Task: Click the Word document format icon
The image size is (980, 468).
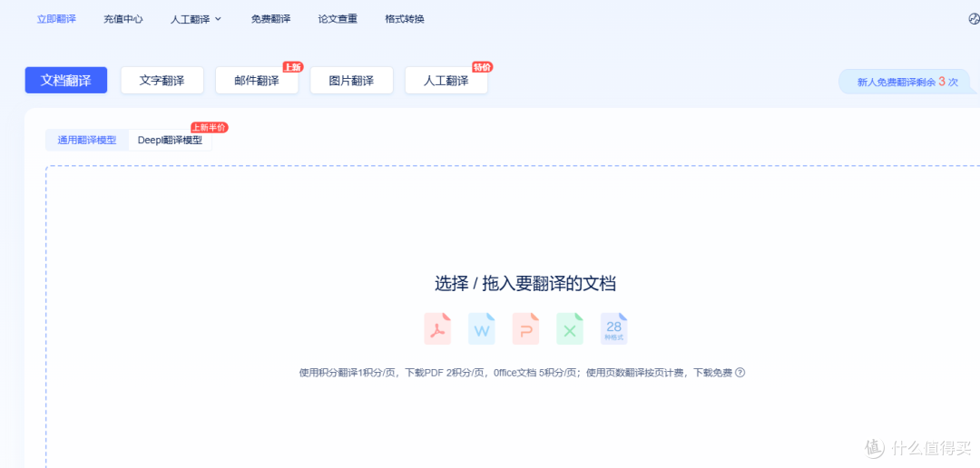Action: (481, 328)
